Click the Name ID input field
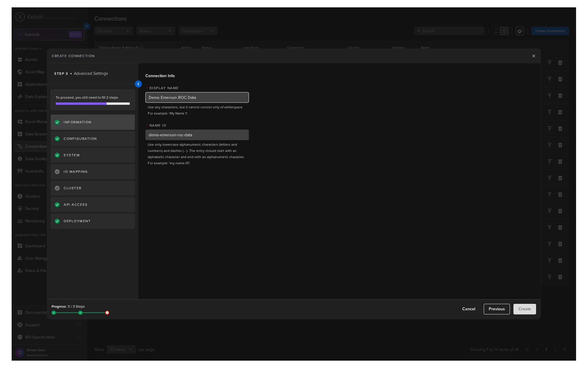This screenshot has width=588, height=368. 197,135
